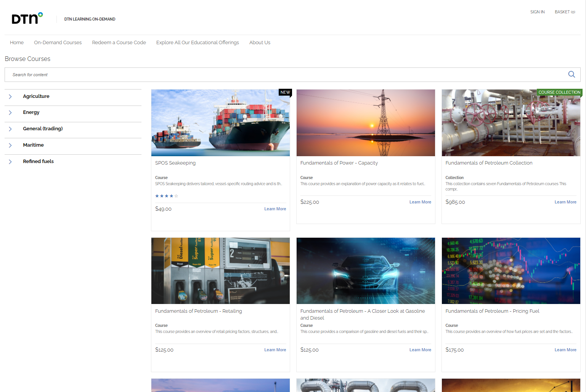586x392 pixels.
Task: Click Learn More for Petroleum Collection
Action: (x=565, y=202)
